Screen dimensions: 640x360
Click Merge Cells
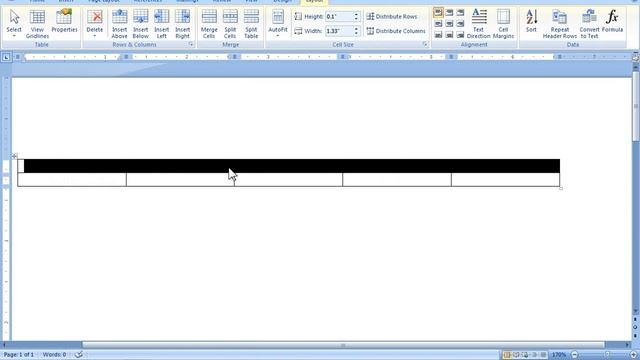[209, 24]
